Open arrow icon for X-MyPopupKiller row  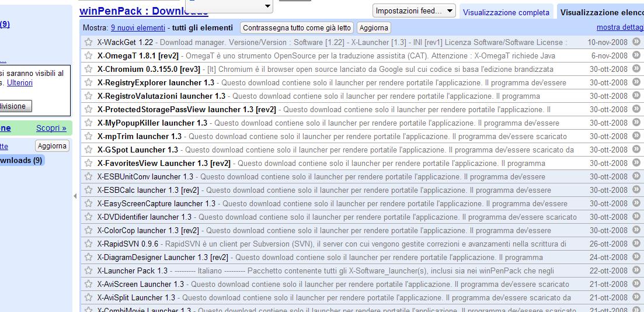636,123
